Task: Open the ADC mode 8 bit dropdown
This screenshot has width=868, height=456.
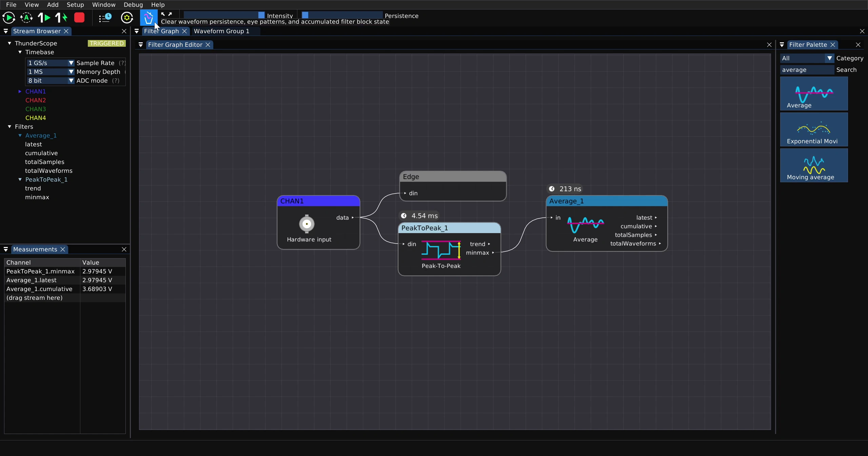Action: click(x=51, y=81)
